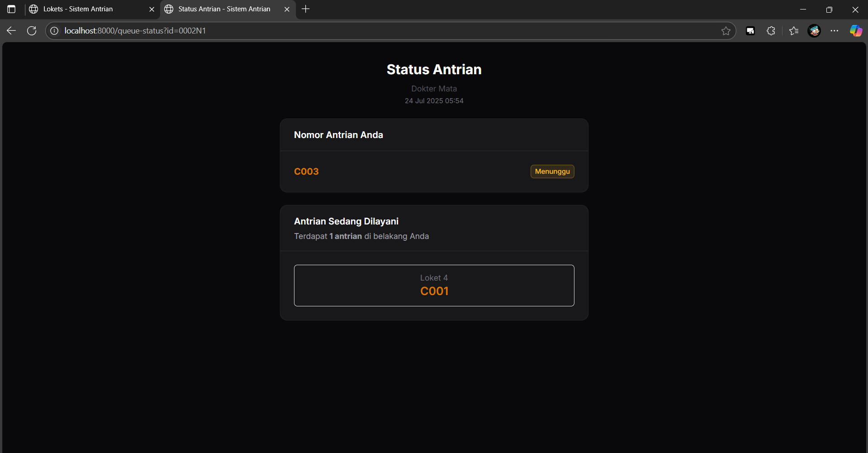The image size is (868, 453).
Task: Open Settings and more ellipsis menu
Action: coord(835,31)
